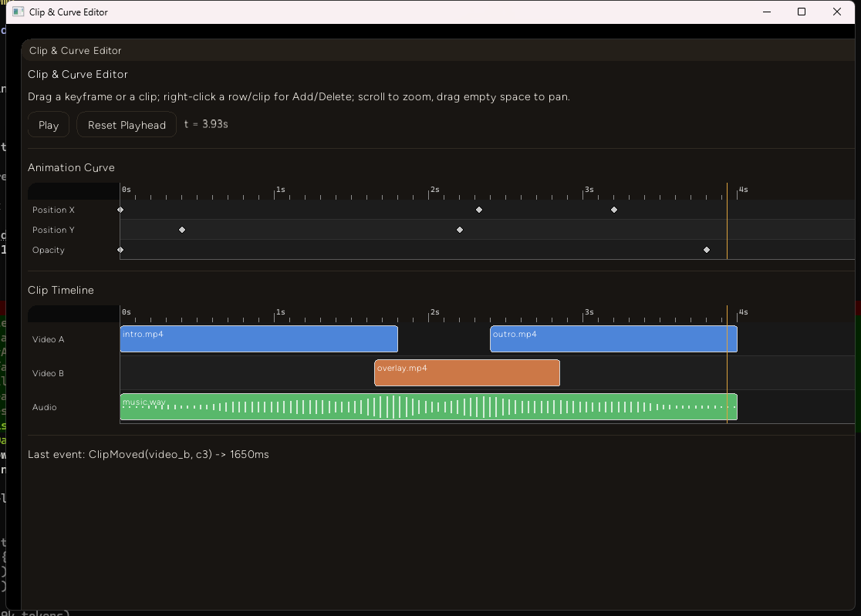Click the 1s mark on Clip Timeline ruler
Screen dimensions: 861x616
(x=280, y=312)
